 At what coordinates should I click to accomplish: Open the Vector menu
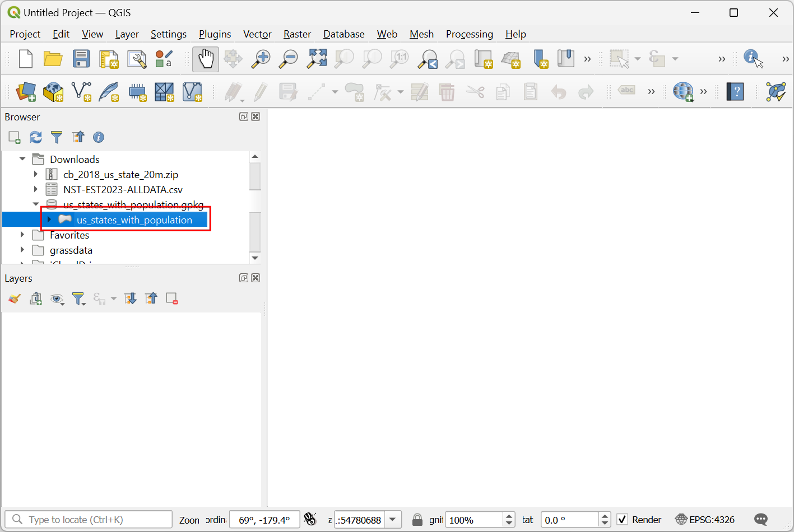click(257, 34)
